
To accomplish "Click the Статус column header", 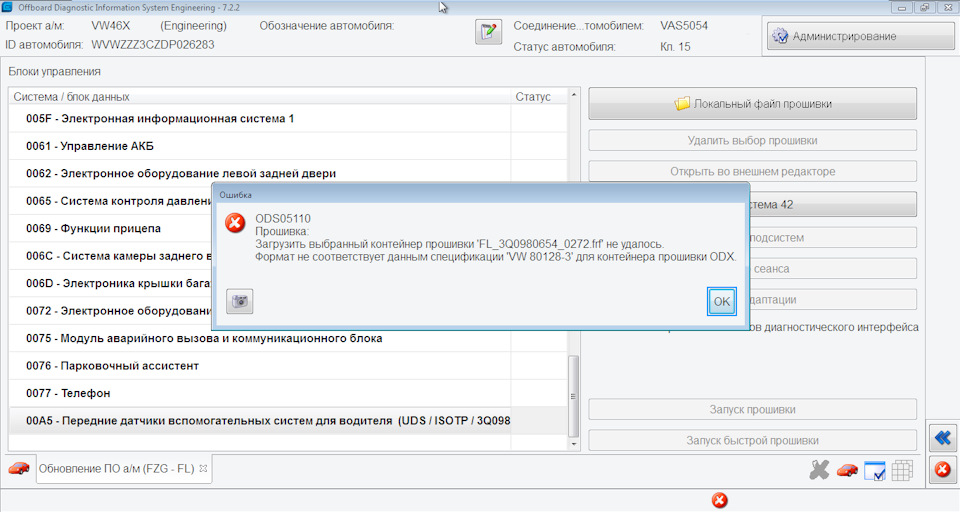I will tap(539, 97).
